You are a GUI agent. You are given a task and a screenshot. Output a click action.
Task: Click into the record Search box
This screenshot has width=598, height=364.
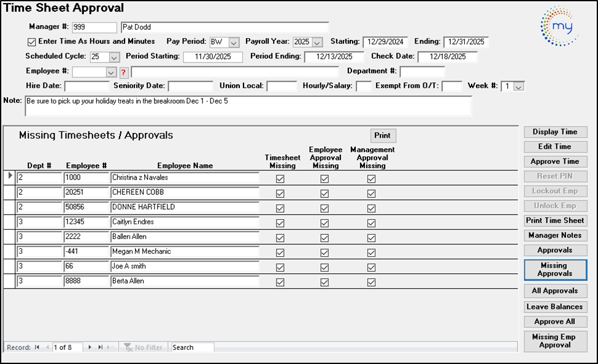tap(192, 347)
